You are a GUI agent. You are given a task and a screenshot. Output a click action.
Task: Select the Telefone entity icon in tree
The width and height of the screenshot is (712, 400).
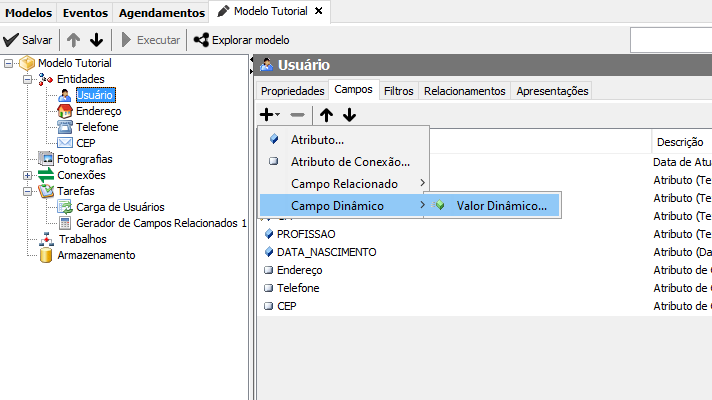coord(65,127)
